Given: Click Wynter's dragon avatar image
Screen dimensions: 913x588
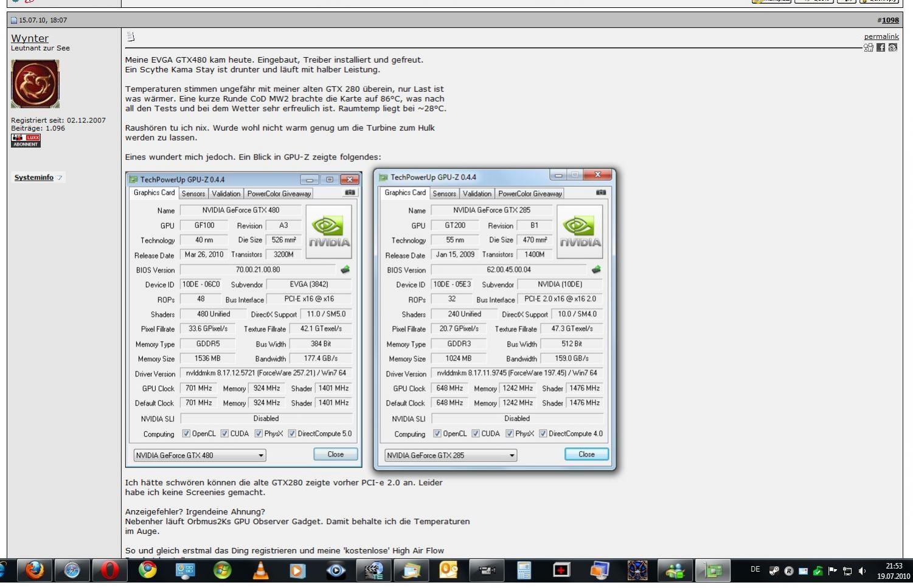Looking at the screenshot, I should [x=35, y=84].
